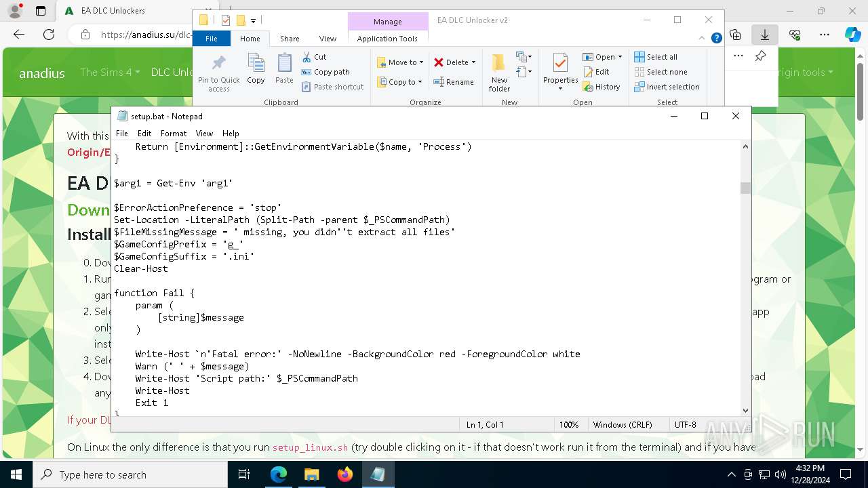Create a New folder
The height and width of the screenshot is (488, 868).
[499, 73]
